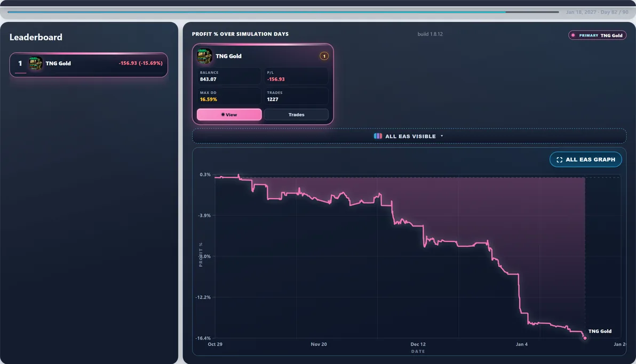The height and width of the screenshot is (364, 636).
Task: Click the rank number 1 in leaderboard row
Action: 20,63
